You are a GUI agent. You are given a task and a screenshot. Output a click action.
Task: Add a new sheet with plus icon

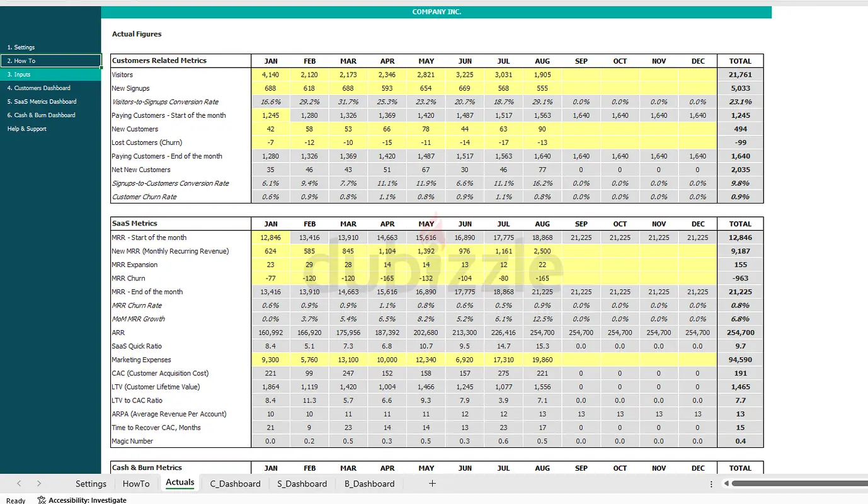coord(432,483)
